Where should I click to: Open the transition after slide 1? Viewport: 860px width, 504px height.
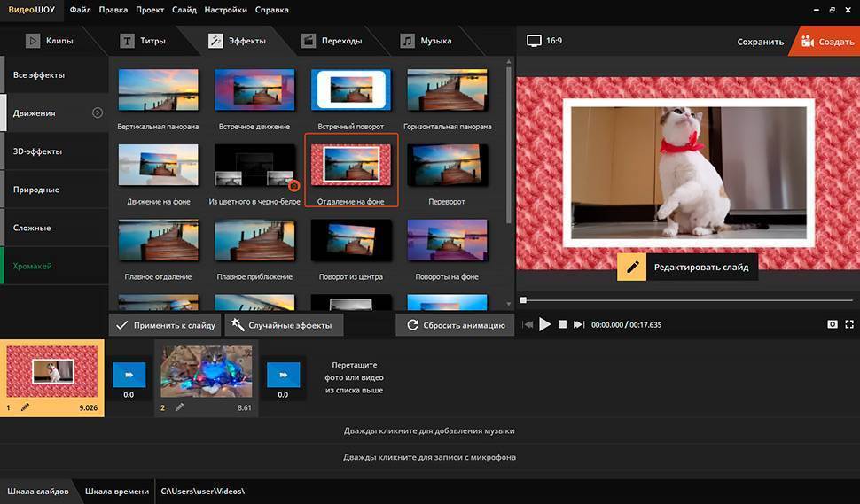click(x=129, y=375)
